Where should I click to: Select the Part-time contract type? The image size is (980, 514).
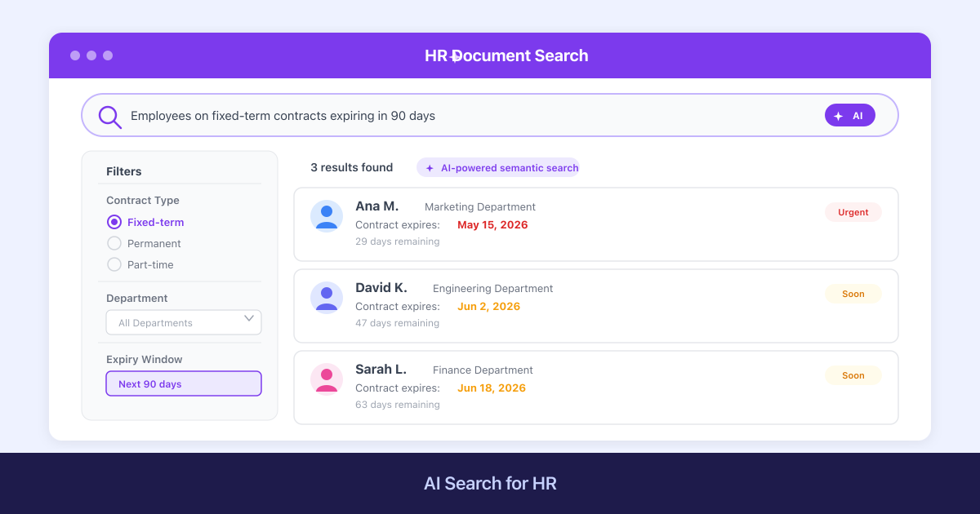(114, 264)
